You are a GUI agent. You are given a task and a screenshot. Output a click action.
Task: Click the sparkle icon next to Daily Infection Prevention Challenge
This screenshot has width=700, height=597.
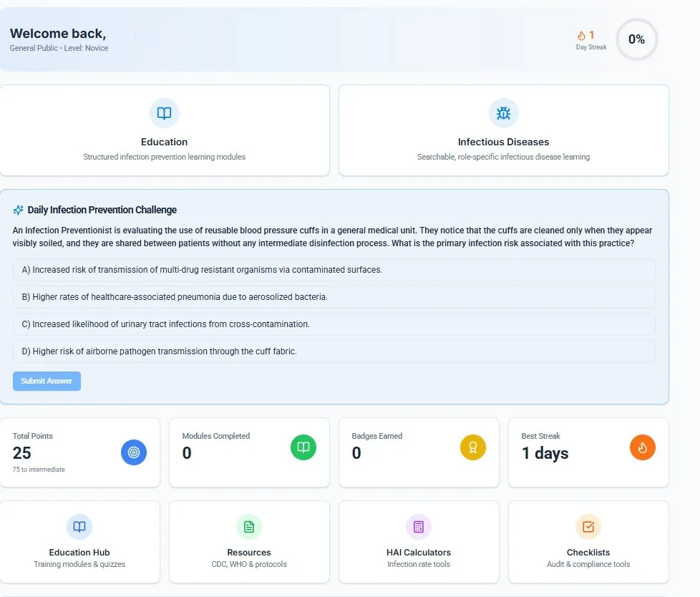pos(19,210)
